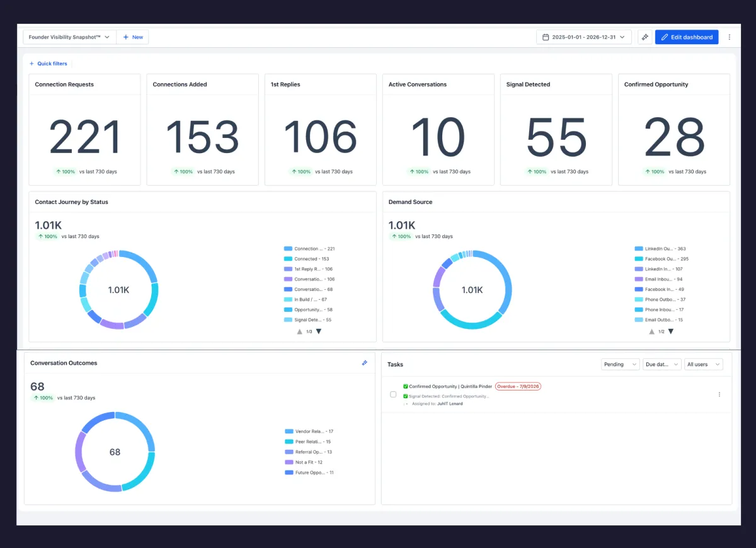756x548 pixels.
Task: Add Quick filters
Action: 48,64
